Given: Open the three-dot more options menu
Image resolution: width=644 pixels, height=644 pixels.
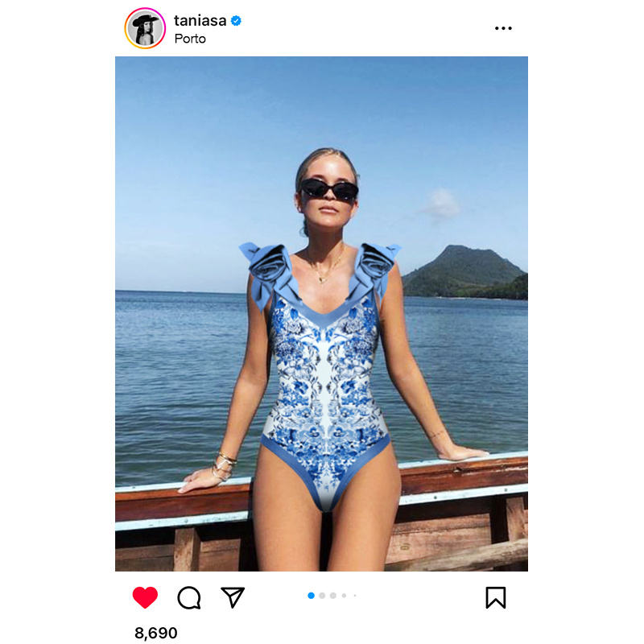Looking at the screenshot, I should (503, 28).
